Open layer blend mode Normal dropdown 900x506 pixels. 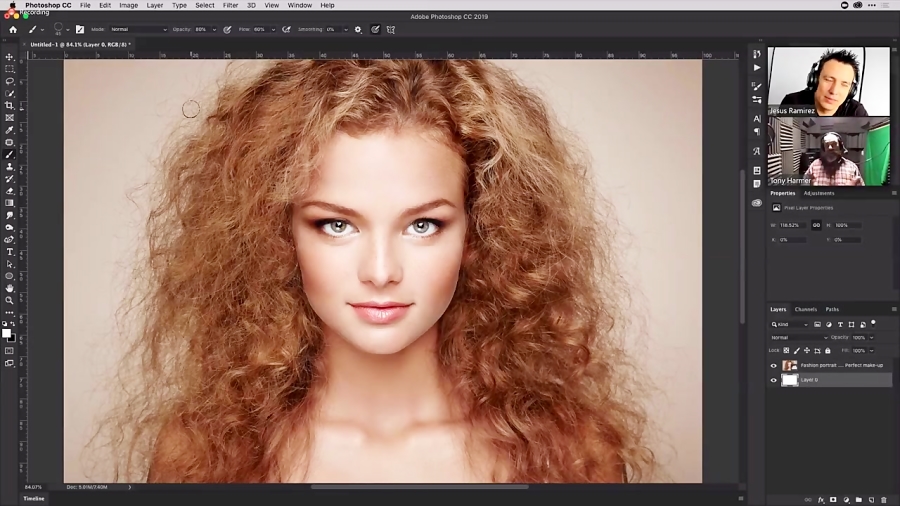(799, 337)
